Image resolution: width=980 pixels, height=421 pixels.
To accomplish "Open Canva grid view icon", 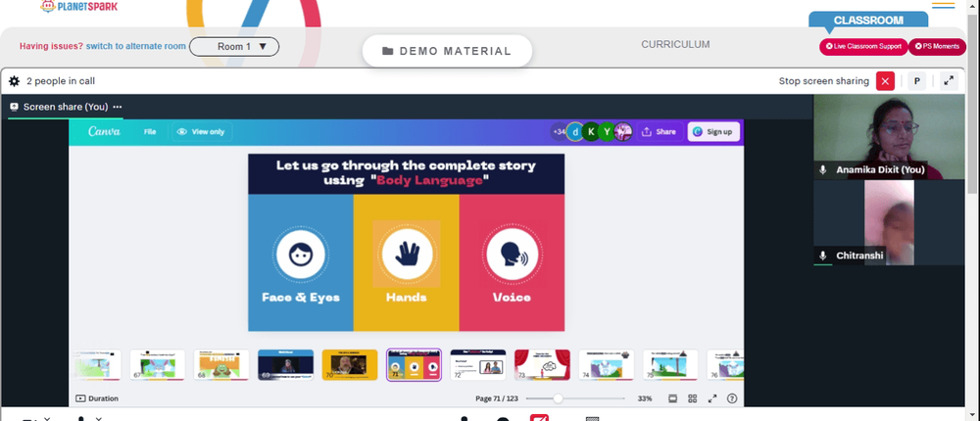I will pos(693,398).
